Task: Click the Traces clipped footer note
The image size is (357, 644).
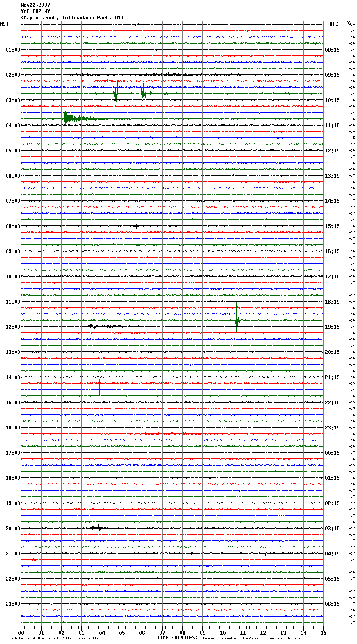Action: (x=254, y=639)
